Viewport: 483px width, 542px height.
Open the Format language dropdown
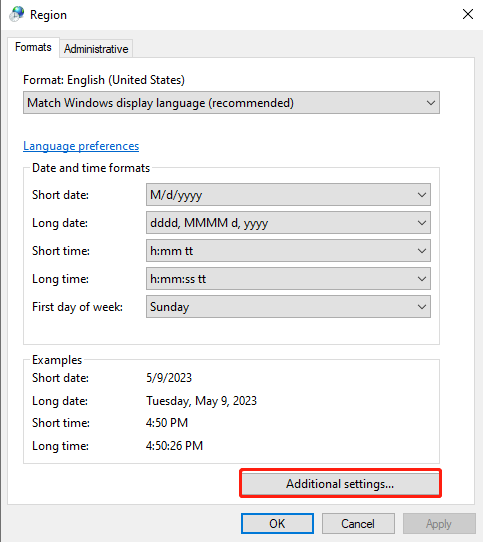point(231,103)
